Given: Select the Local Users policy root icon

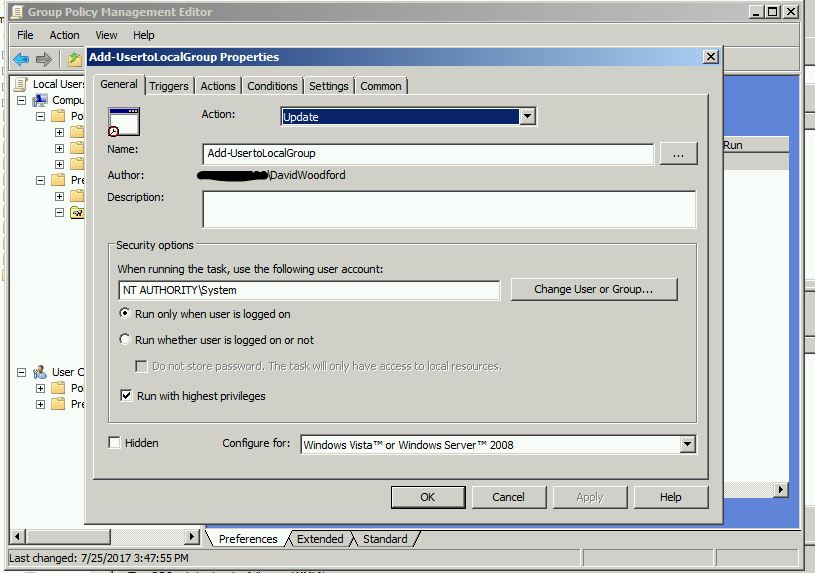Looking at the screenshot, I should coord(21,84).
